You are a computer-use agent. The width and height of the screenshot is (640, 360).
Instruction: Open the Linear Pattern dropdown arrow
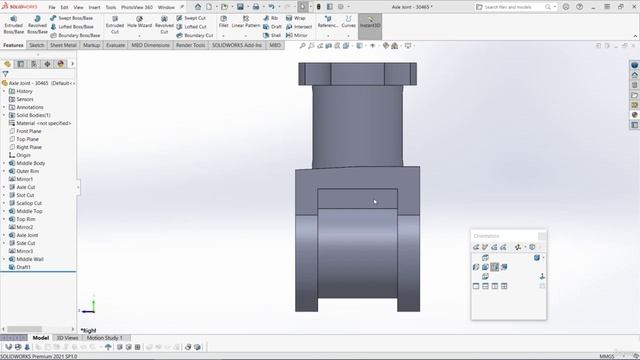click(246, 36)
